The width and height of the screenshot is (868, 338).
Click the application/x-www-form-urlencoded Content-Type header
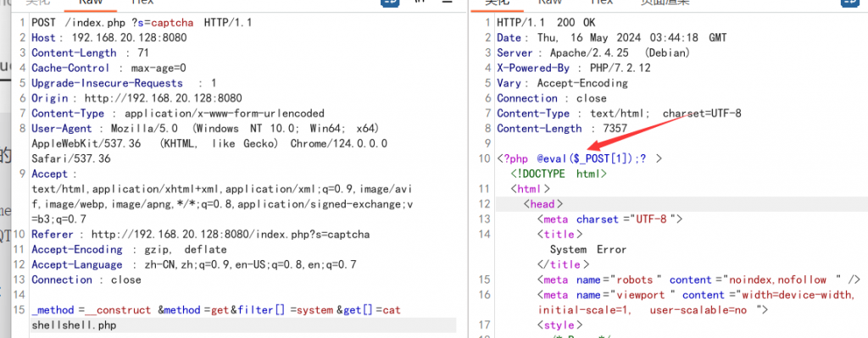[x=178, y=114]
